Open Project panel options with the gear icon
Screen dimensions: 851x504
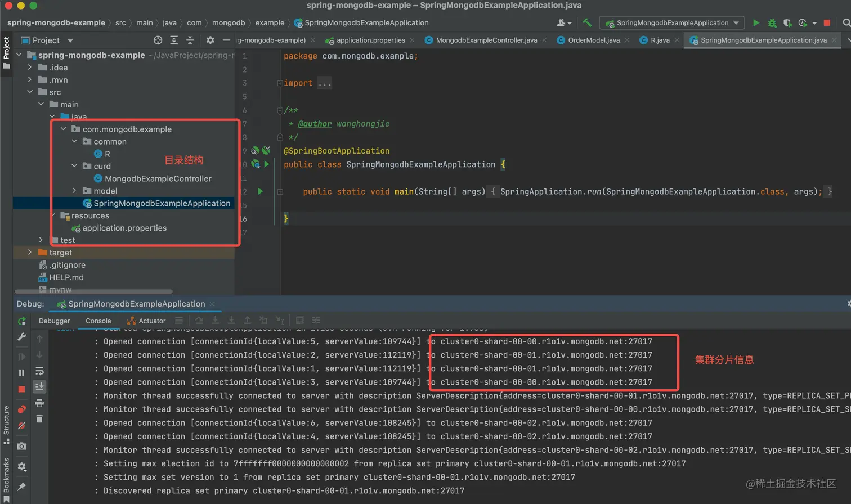point(210,40)
